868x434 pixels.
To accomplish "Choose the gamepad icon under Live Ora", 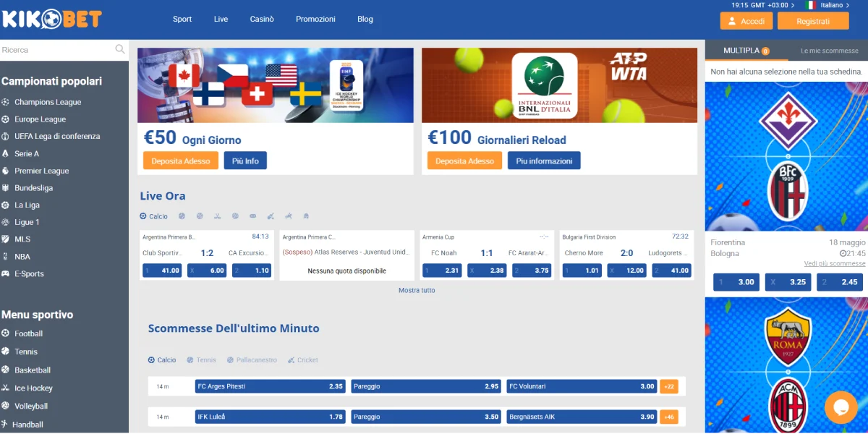I will click(x=252, y=216).
